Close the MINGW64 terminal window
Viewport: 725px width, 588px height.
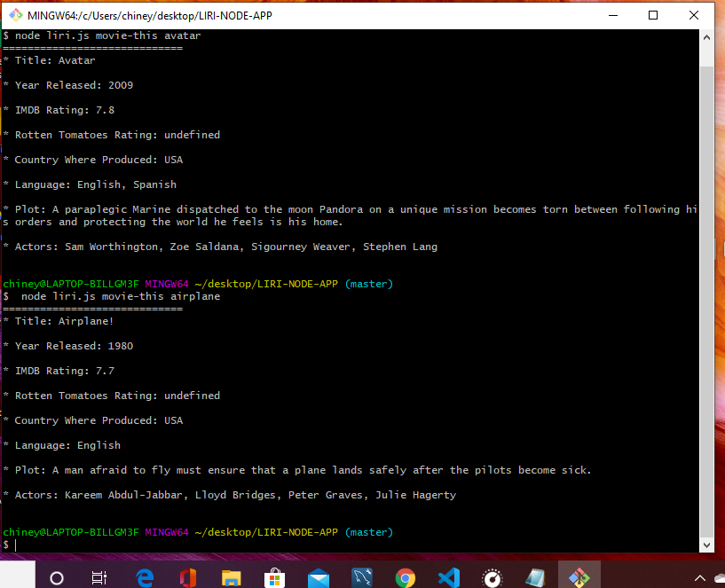694,15
